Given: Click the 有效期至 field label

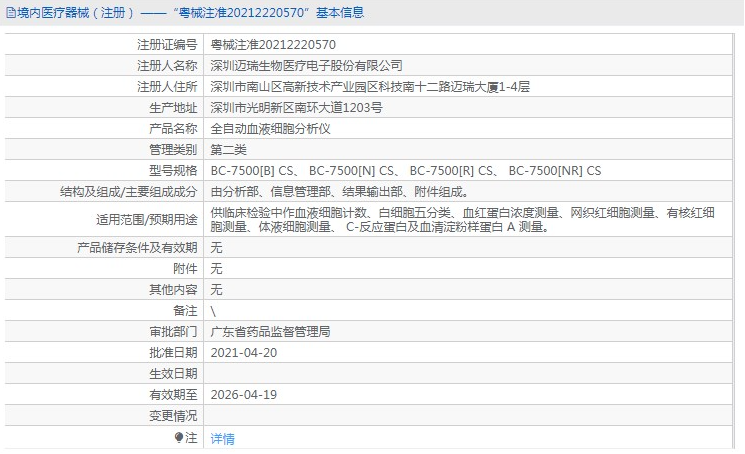Looking at the screenshot, I should click(x=173, y=395).
